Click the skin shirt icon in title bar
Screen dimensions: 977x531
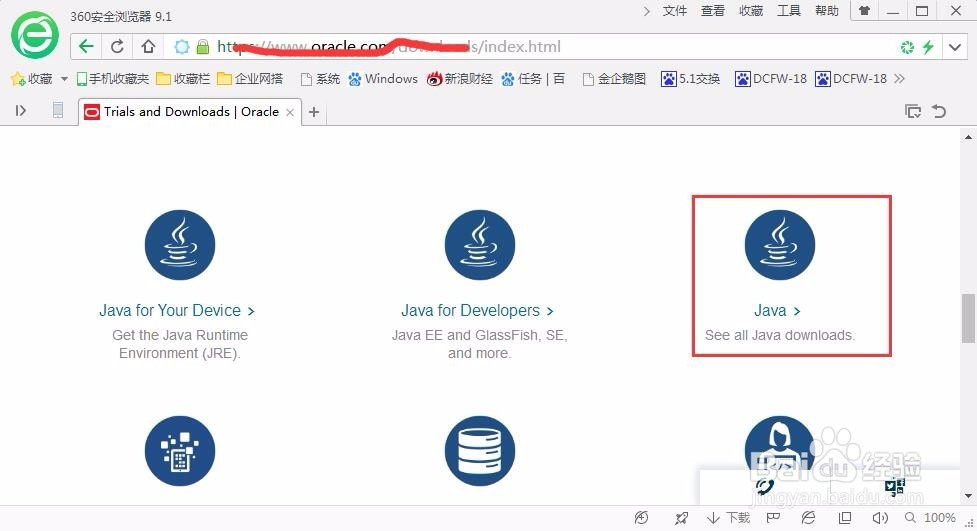864,11
